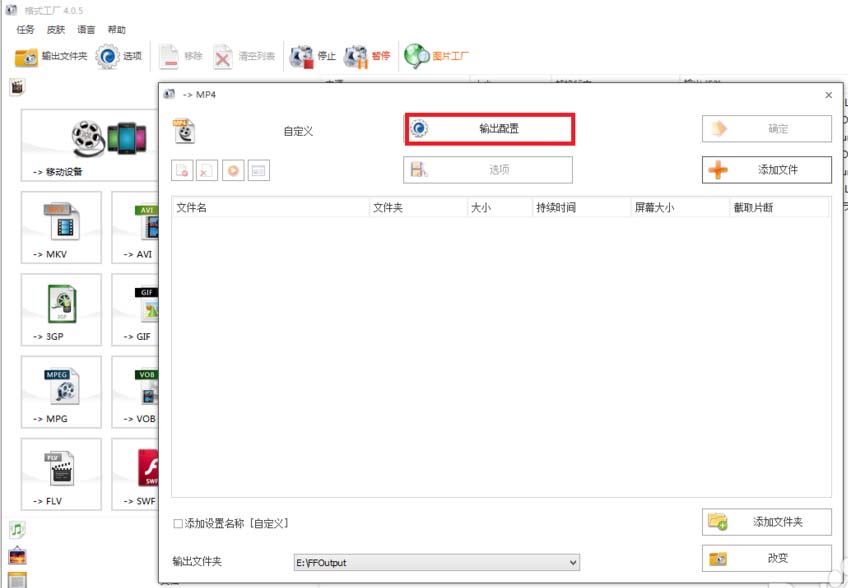The width and height of the screenshot is (848, 588).
Task: Click the 停止 (Stop) toolbar icon
Action: coord(310,56)
